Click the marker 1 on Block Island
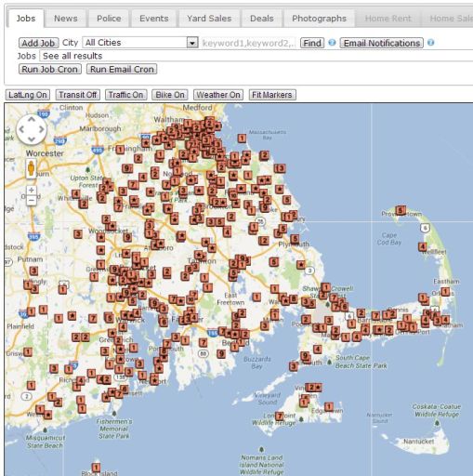Image resolution: width=473 pixels, height=476 pixels. click(x=96, y=468)
